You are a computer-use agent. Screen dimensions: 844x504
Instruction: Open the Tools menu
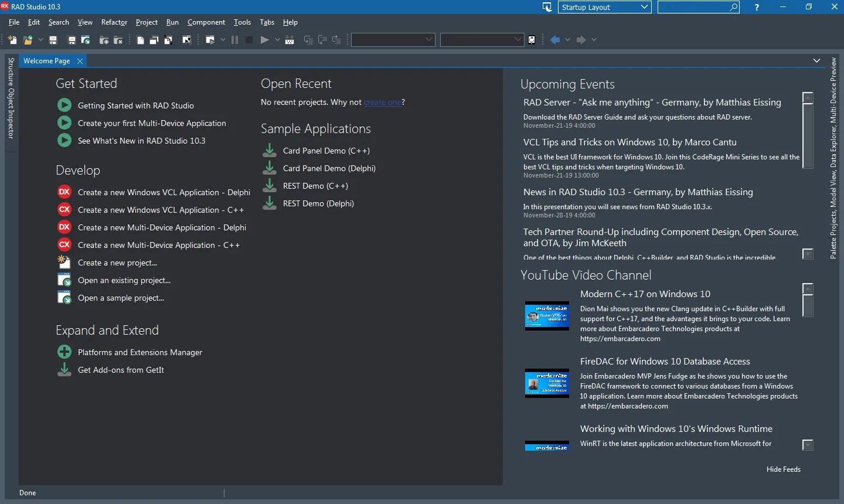[242, 22]
